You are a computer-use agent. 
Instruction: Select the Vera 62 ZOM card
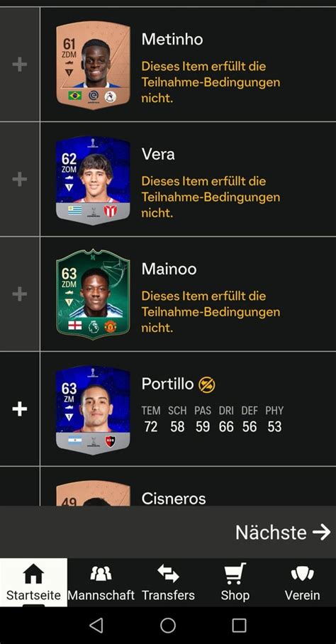93,180
